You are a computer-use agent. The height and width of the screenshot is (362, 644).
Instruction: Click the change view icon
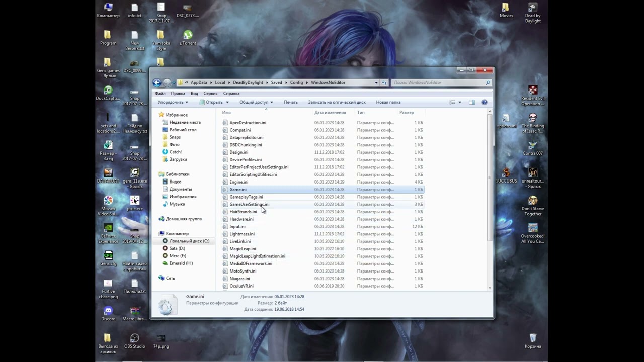click(452, 102)
